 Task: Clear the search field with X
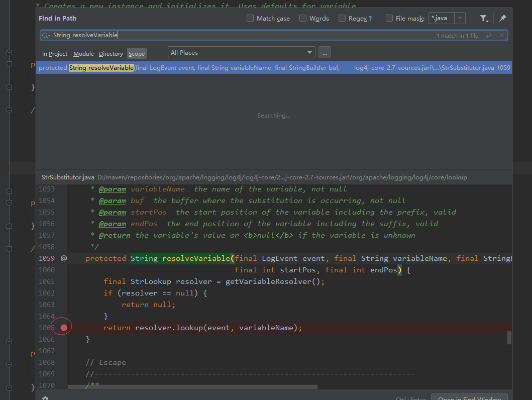[502, 35]
